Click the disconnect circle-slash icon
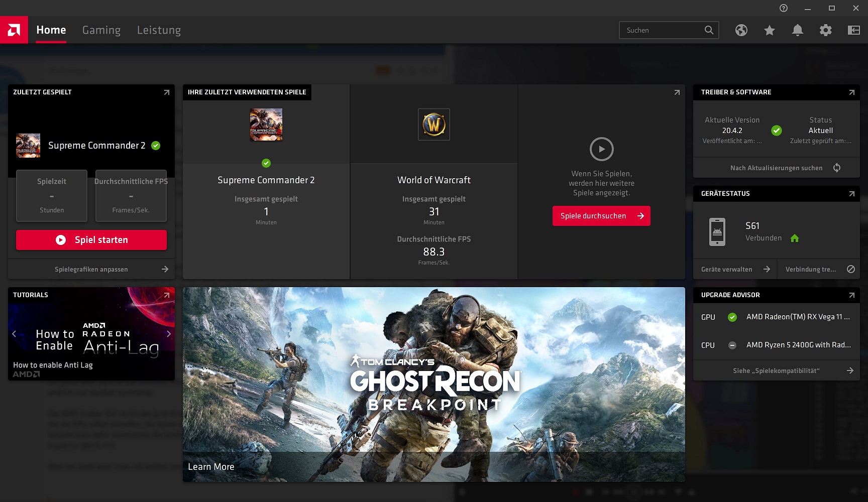The image size is (868, 502). (x=851, y=269)
